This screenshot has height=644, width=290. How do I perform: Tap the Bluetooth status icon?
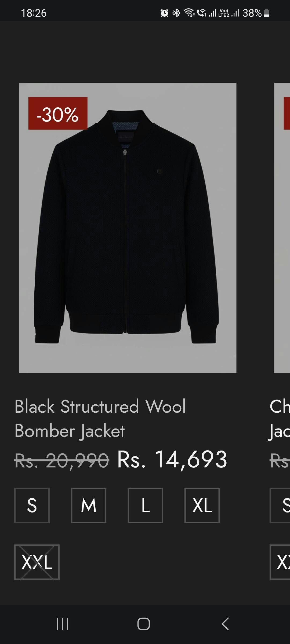(176, 13)
